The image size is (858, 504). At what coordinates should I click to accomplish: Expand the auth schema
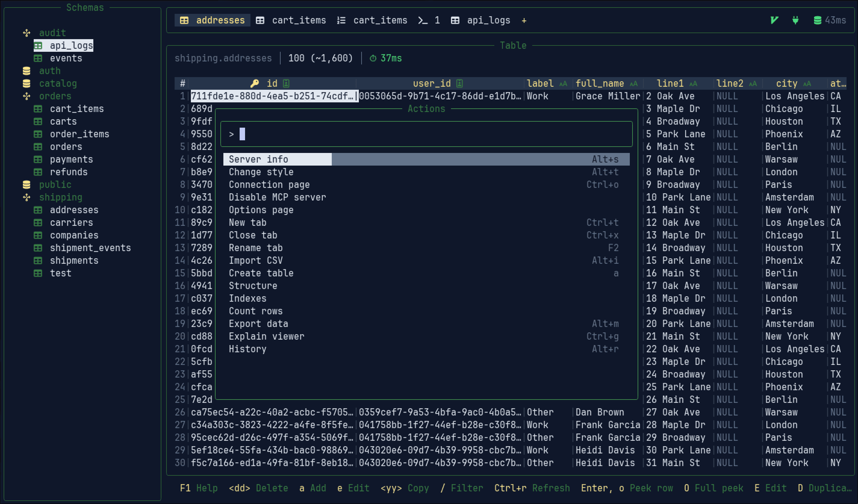50,71
